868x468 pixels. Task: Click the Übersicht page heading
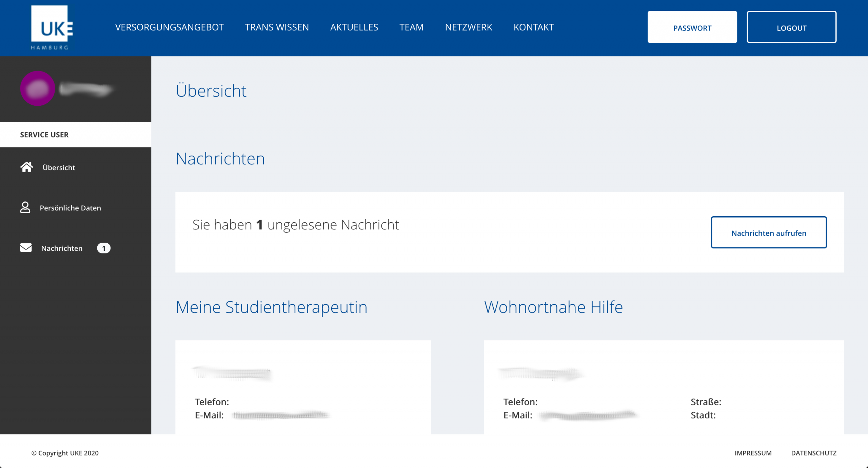tap(211, 90)
